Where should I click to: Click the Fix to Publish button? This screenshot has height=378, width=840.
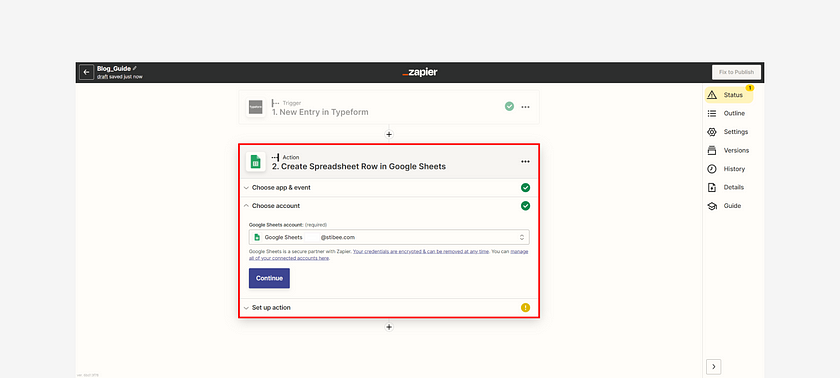pyautogui.click(x=736, y=72)
